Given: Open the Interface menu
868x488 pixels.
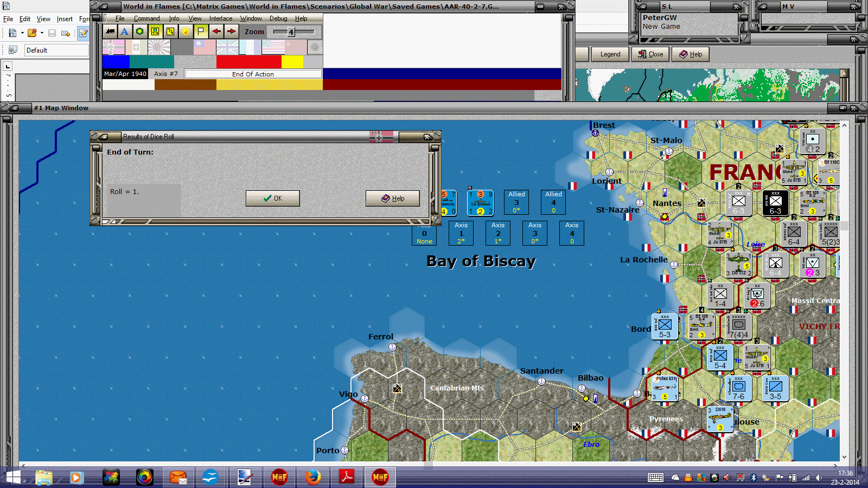Looking at the screenshot, I should tap(221, 18).
